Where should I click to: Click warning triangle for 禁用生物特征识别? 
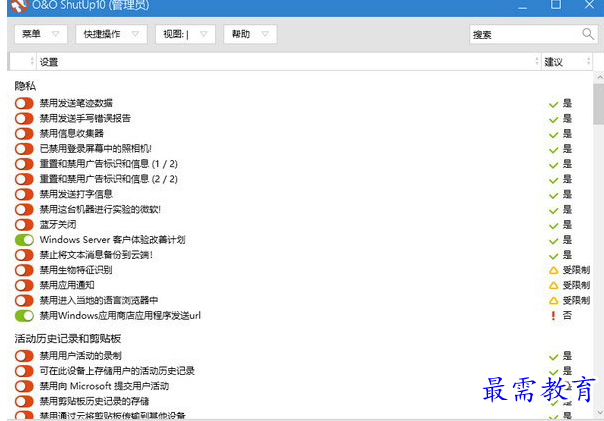pyautogui.click(x=554, y=270)
